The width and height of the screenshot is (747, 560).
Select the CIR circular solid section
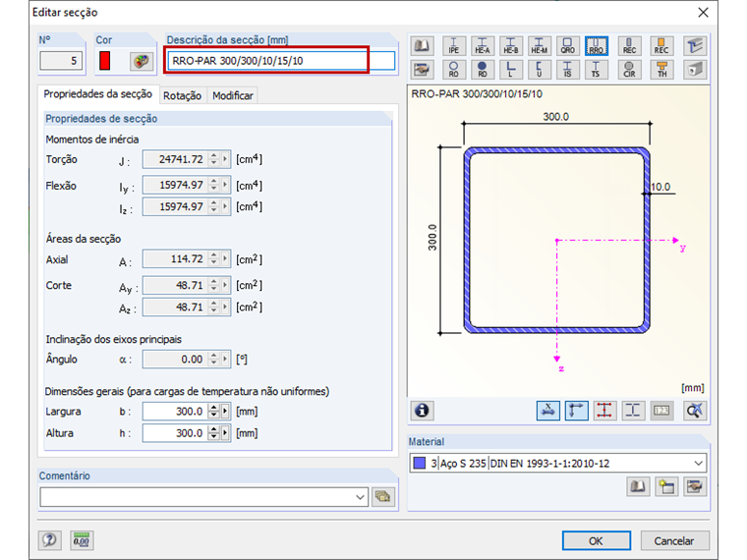coord(629,70)
